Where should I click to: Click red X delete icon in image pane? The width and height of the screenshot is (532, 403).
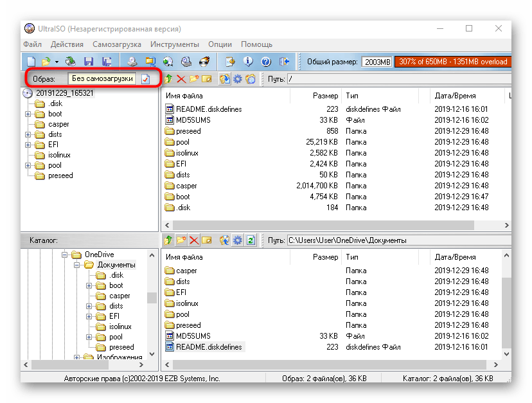(x=181, y=79)
